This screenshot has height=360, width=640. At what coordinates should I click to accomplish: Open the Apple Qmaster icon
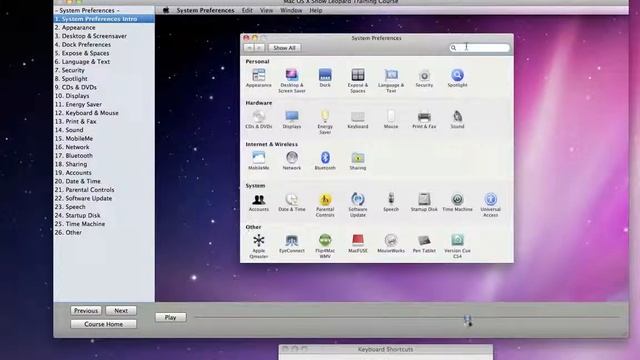259,240
